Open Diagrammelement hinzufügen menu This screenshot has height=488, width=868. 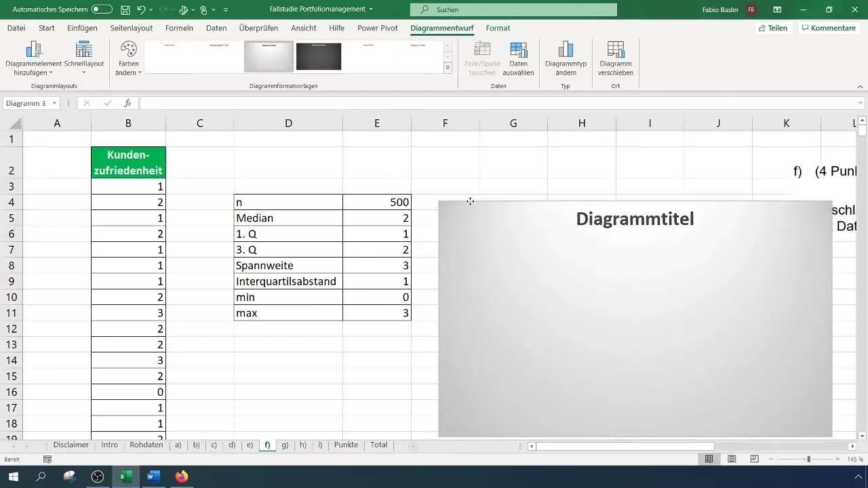[x=33, y=58]
